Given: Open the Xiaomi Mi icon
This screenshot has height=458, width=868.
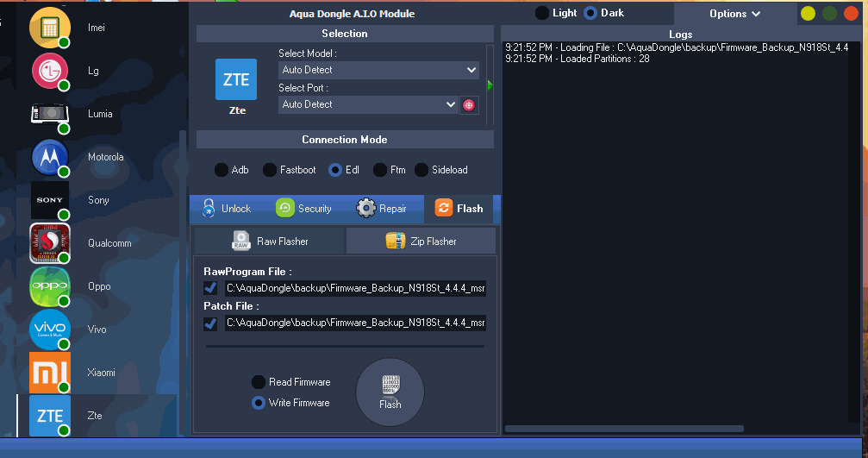Looking at the screenshot, I should (x=50, y=372).
